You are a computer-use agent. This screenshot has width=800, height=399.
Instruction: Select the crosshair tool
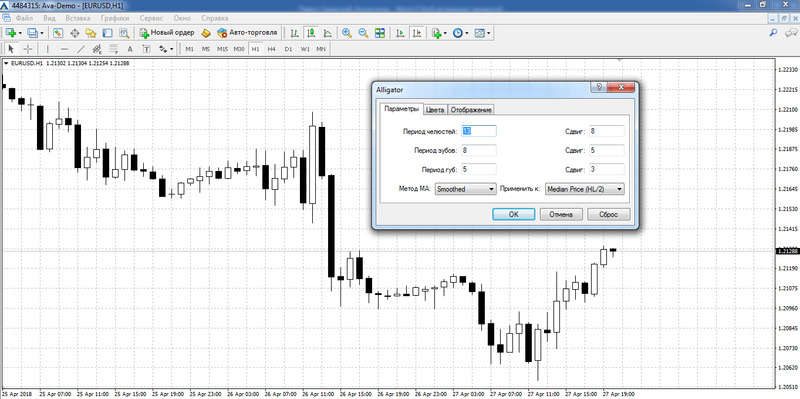[x=28, y=49]
